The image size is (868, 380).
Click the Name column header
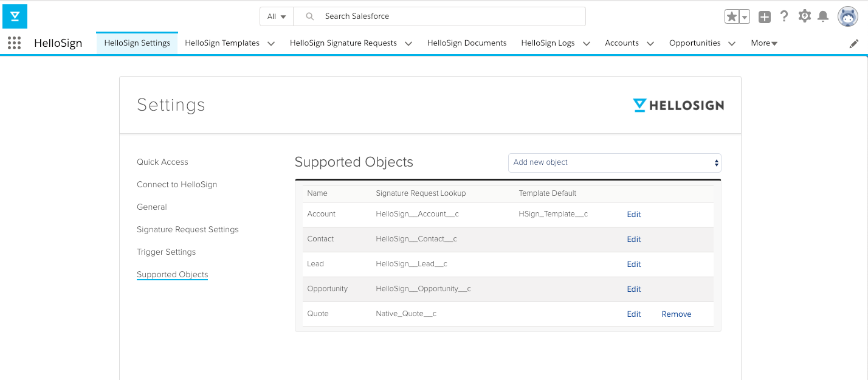pos(317,193)
